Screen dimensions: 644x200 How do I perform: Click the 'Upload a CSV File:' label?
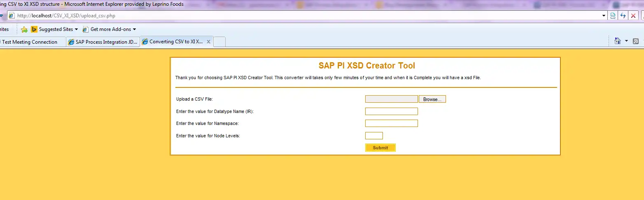tap(194, 99)
